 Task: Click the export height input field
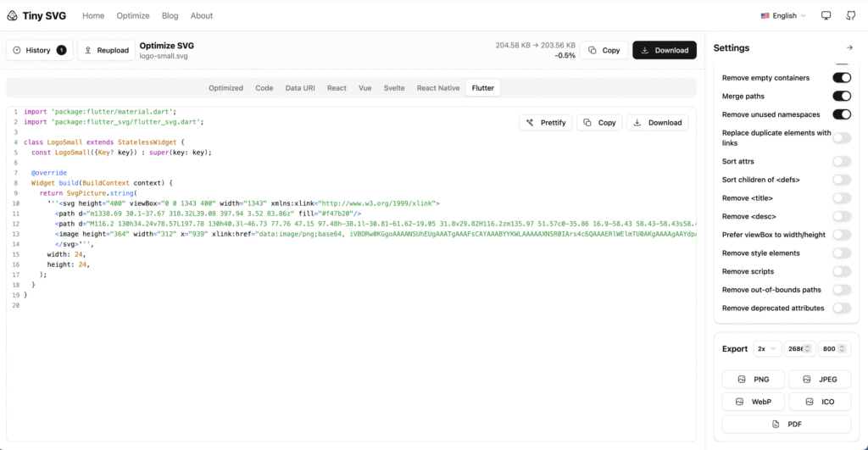coord(831,348)
